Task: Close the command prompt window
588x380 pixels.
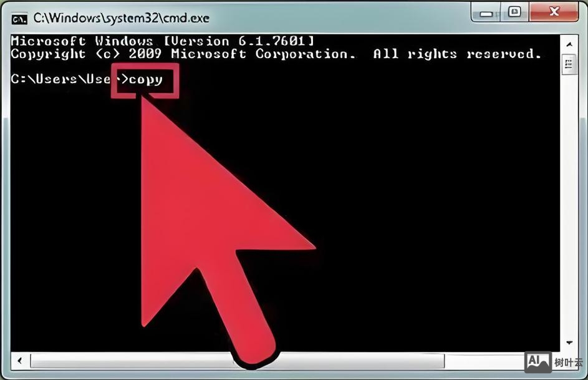Action: tap(554, 12)
